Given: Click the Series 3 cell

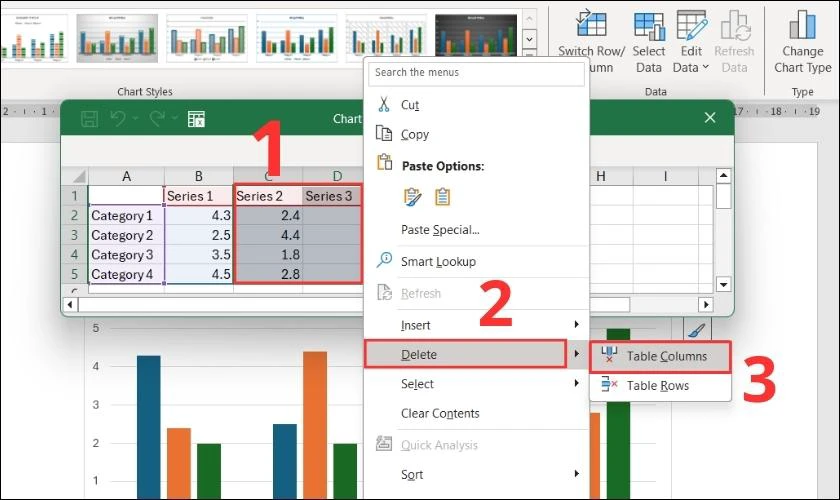Looking at the screenshot, I should click(332, 196).
